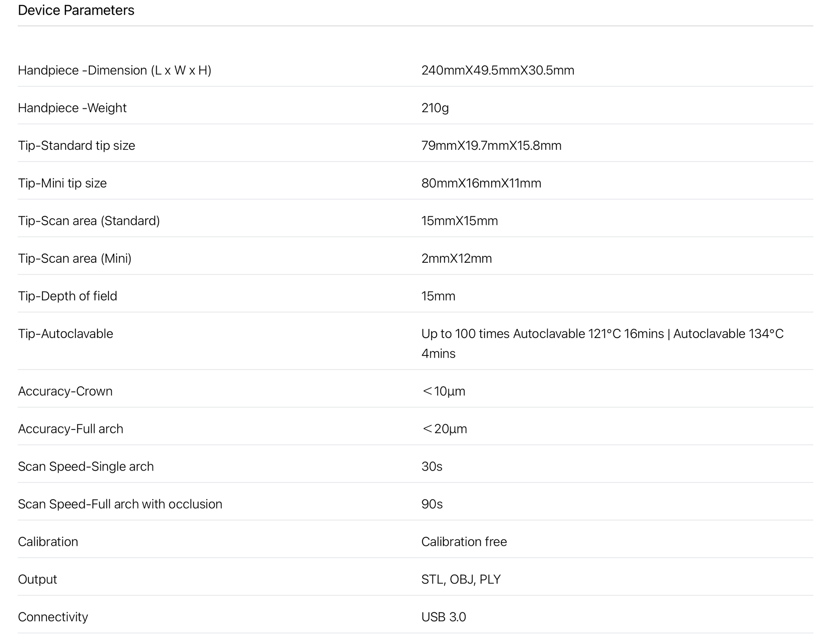Click the Calibration free value

point(464,542)
